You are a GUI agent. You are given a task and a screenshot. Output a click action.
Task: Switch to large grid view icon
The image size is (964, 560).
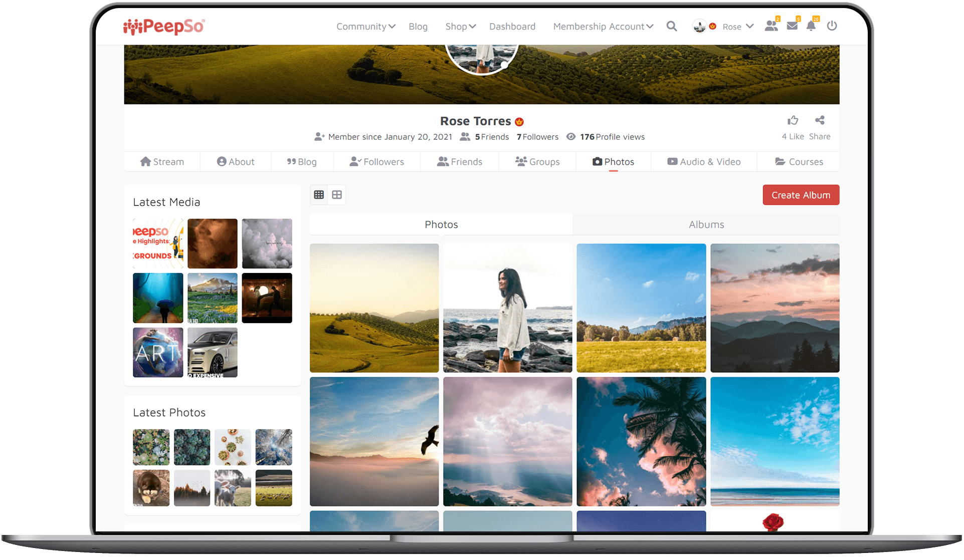(x=337, y=195)
